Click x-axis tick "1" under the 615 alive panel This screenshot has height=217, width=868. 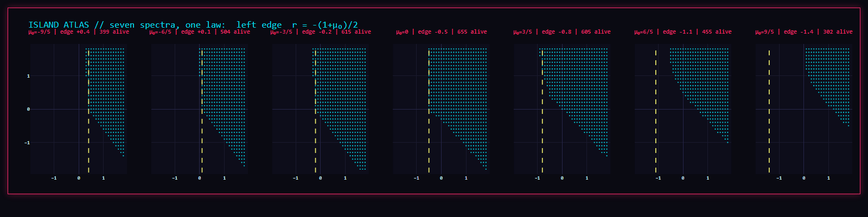point(345,178)
